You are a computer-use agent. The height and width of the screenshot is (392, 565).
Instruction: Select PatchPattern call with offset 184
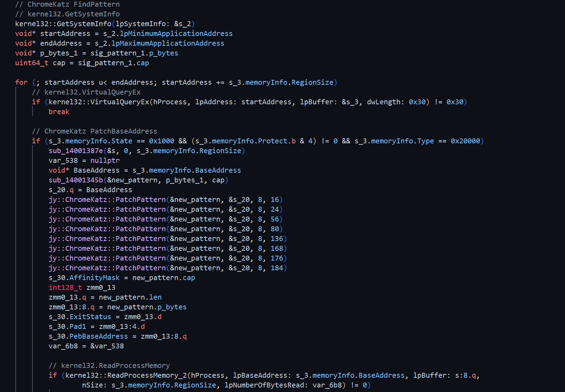140,268
